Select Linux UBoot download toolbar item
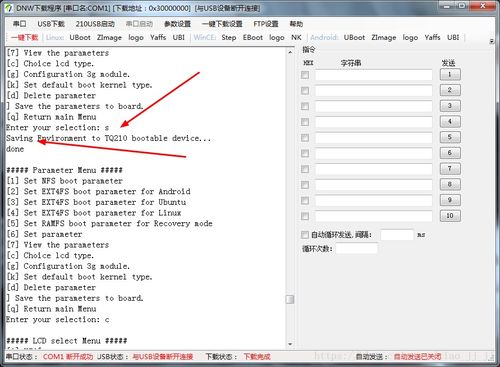This screenshot has height=367, width=500. pos(80,37)
